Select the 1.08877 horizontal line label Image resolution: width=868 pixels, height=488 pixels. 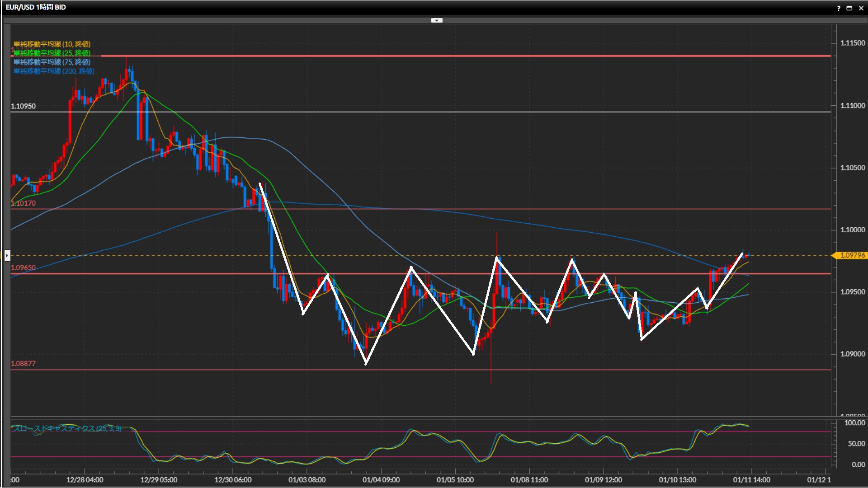[x=23, y=363]
